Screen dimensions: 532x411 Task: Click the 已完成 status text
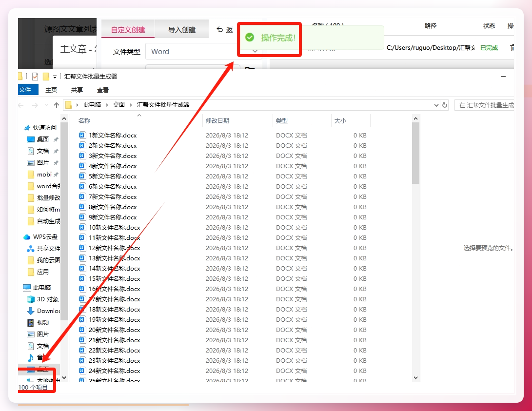489,48
